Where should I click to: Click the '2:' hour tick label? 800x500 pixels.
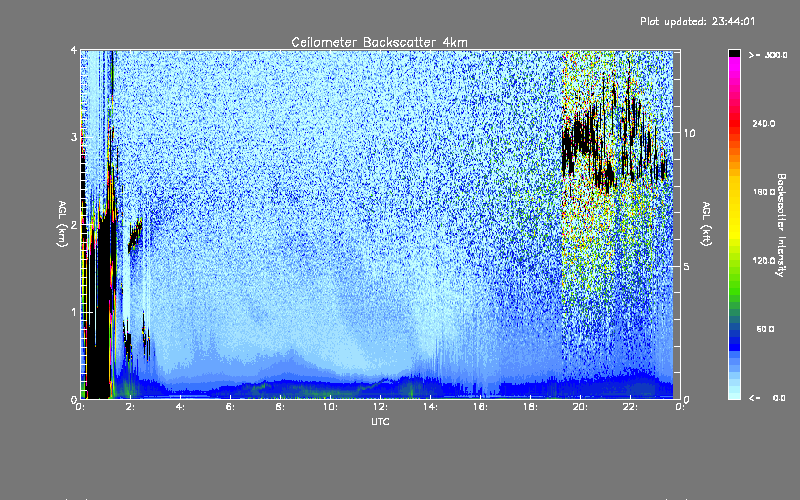[x=130, y=407]
